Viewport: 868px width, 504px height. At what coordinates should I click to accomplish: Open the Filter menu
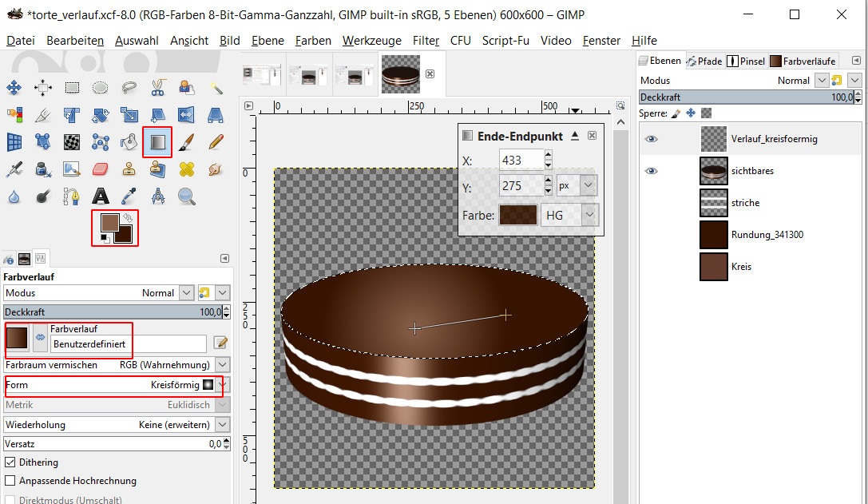point(426,41)
